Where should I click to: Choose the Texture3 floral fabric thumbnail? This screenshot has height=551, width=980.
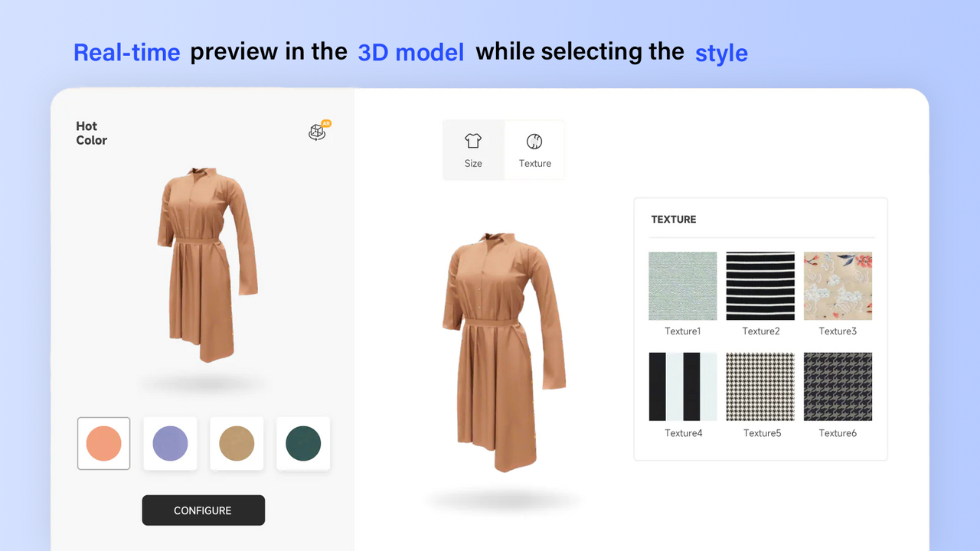(838, 286)
